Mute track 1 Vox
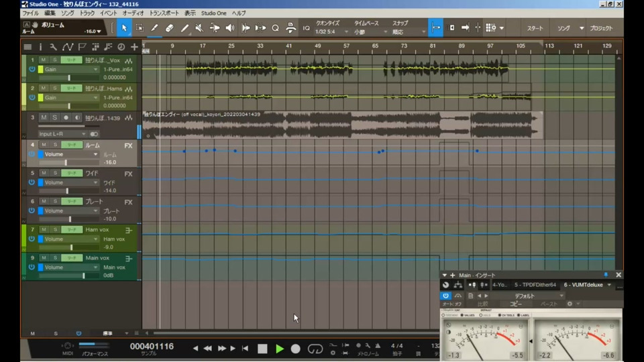The width and height of the screenshot is (644, 362). 43,60
